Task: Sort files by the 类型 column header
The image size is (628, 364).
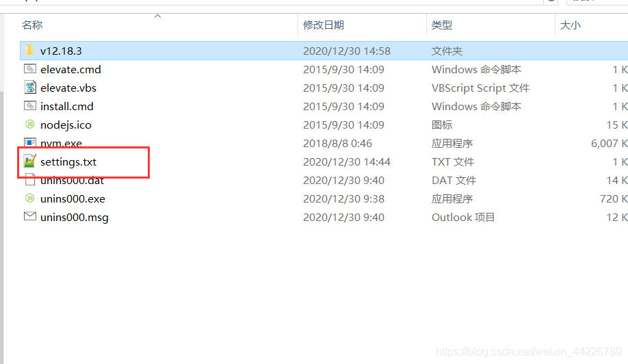Action: [x=442, y=25]
